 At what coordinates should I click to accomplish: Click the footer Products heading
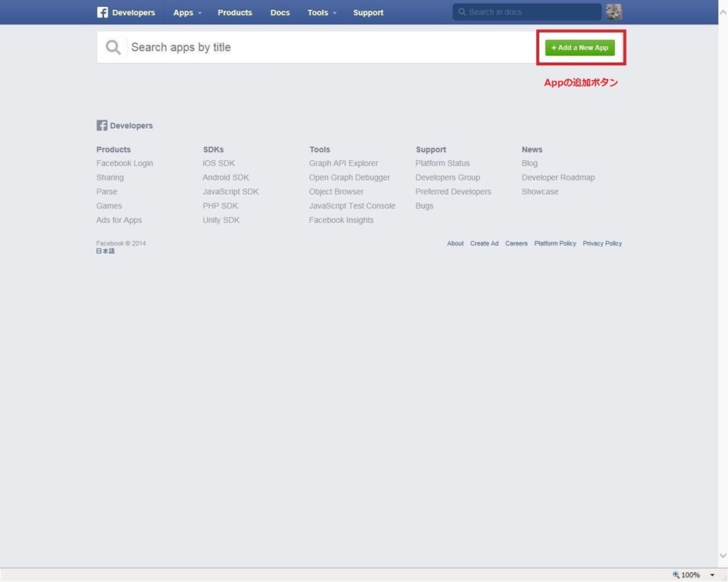click(113, 149)
